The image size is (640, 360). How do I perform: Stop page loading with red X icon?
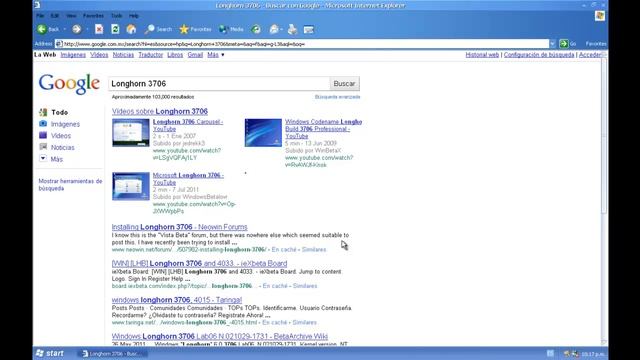99,29
